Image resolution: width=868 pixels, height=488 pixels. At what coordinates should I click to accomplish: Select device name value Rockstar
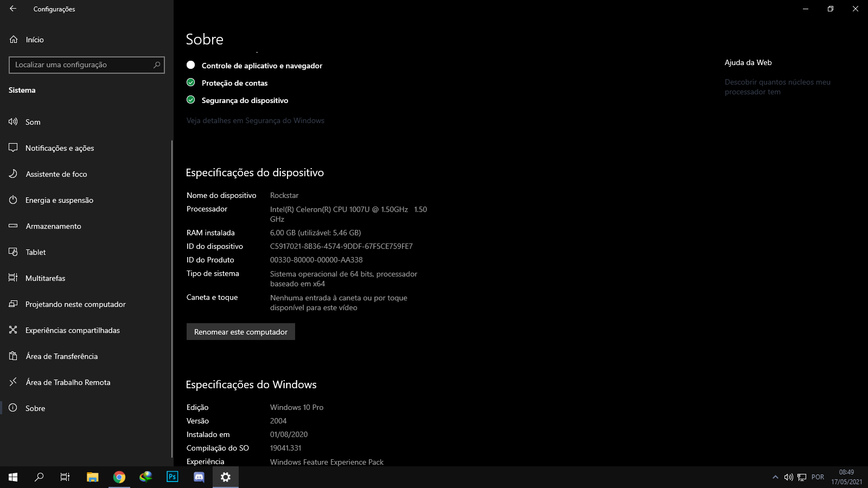(x=284, y=195)
